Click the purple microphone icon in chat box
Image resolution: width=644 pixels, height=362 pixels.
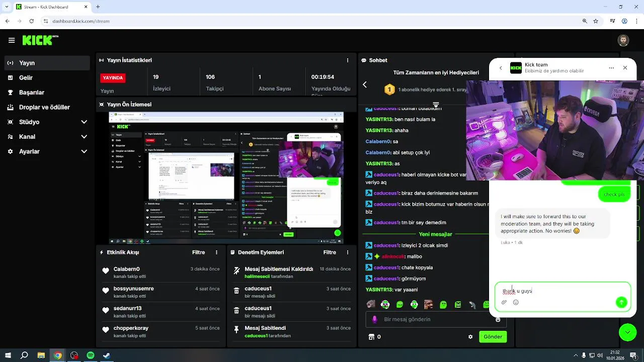coord(374,319)
